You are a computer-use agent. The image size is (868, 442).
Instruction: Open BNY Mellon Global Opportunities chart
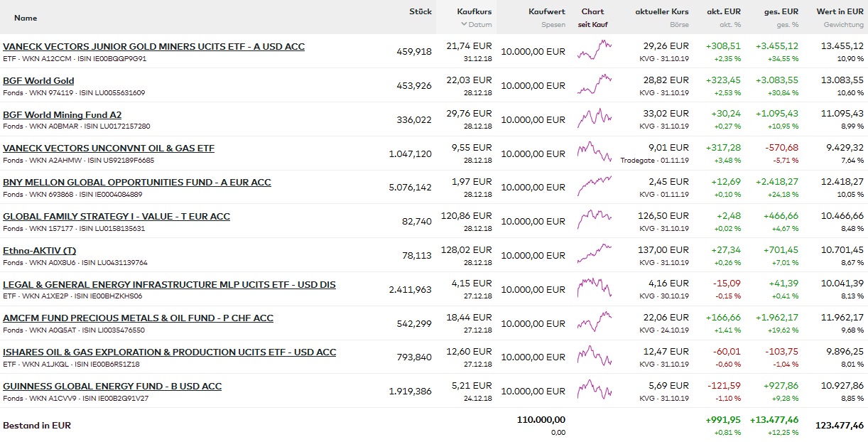(594, 187)
